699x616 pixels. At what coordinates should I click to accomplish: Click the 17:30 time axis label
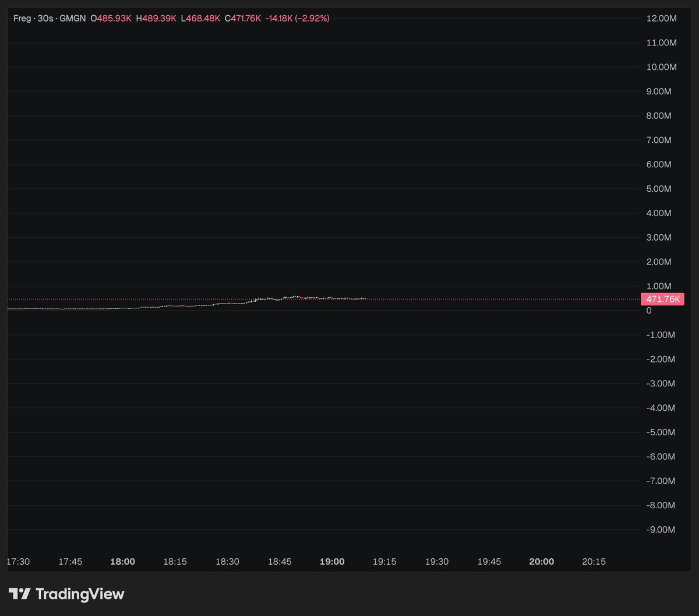pyautogui.click(x=18, y=562)
